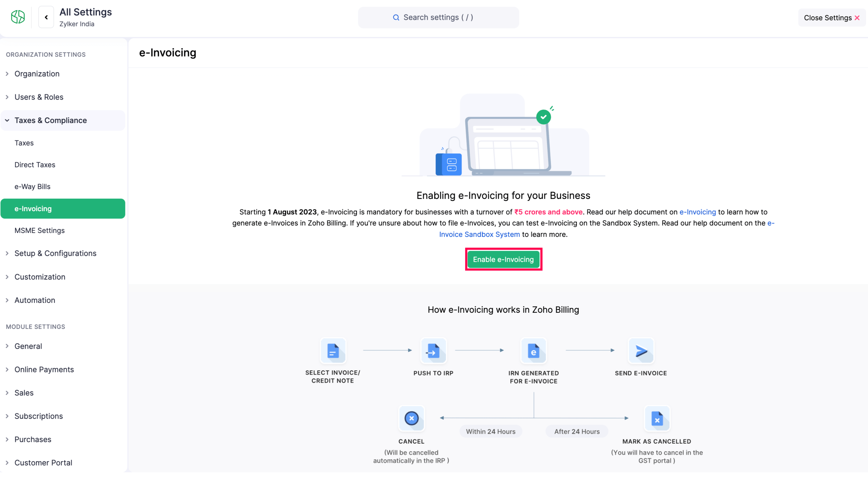Click the Send E-Invoice paper plane icon
The image size is (868, 481).
[641, 351]
